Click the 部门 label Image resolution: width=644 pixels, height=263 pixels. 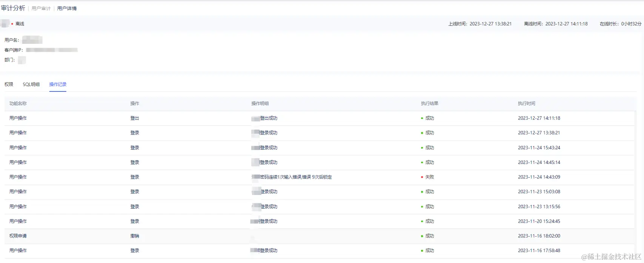point(10,60)
